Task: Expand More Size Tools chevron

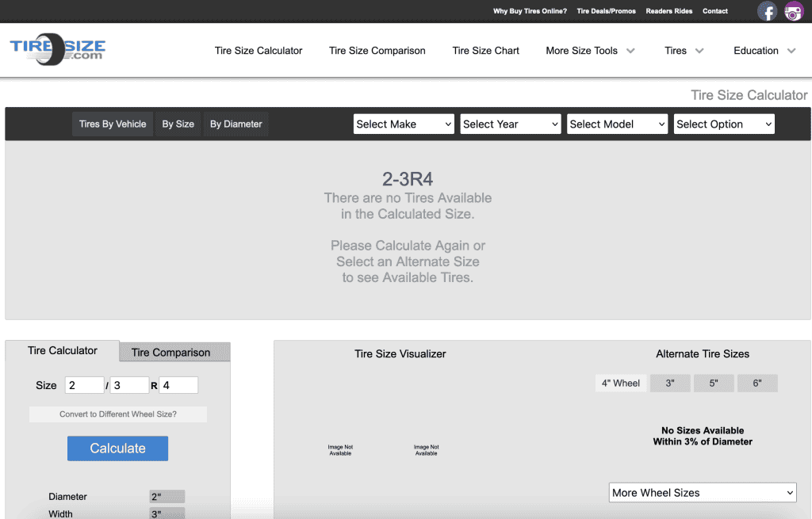Action: click(630, 51)
